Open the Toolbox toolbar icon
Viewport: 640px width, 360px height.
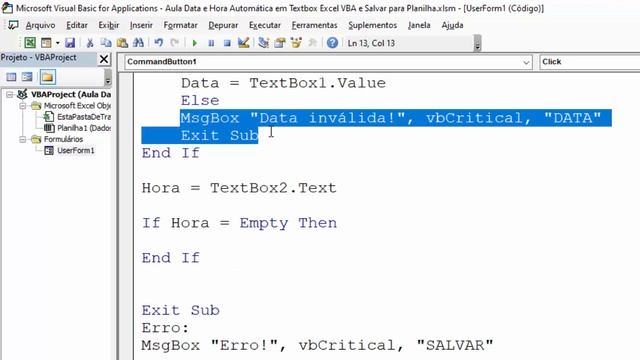click(x=312, y=43)
